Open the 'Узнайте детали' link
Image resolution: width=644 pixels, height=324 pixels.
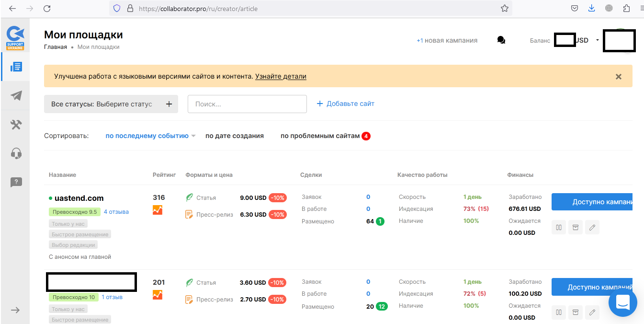coord(281,76)
